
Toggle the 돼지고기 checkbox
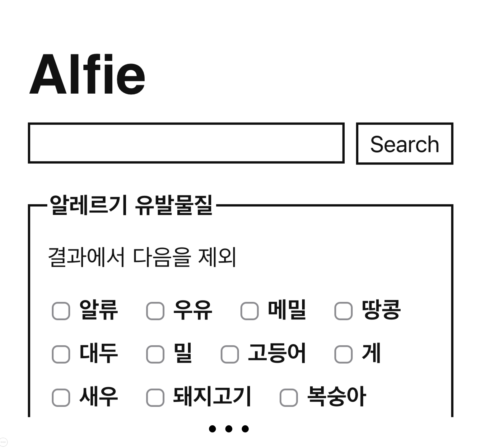click(x=155, y=397)
